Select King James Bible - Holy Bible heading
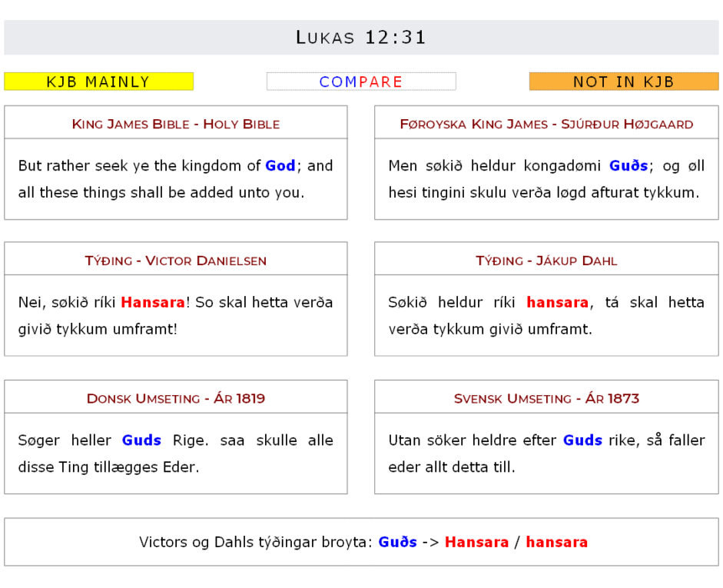Viewport: 723px width, 588px height. [x=176, y=124]
